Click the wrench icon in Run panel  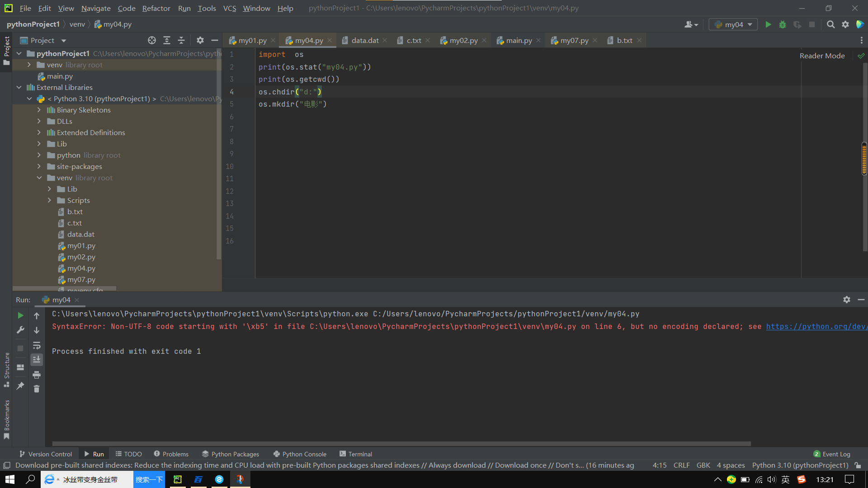pyautogui.click(x=20, y=330)
